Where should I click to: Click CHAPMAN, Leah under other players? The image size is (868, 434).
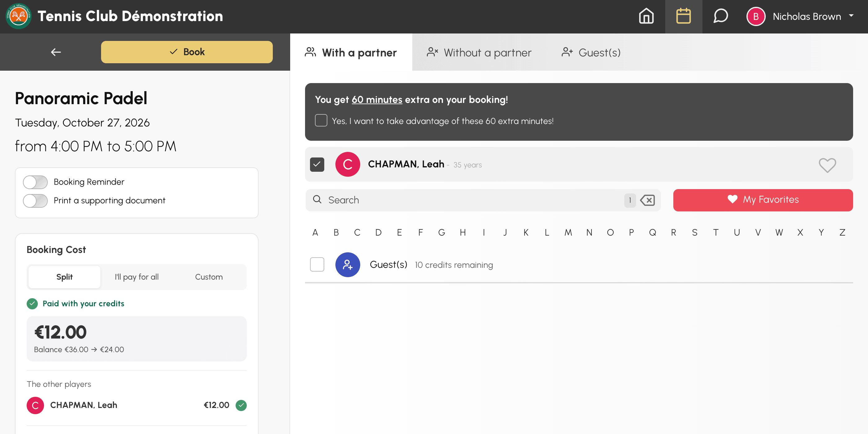tap(84, 405)
